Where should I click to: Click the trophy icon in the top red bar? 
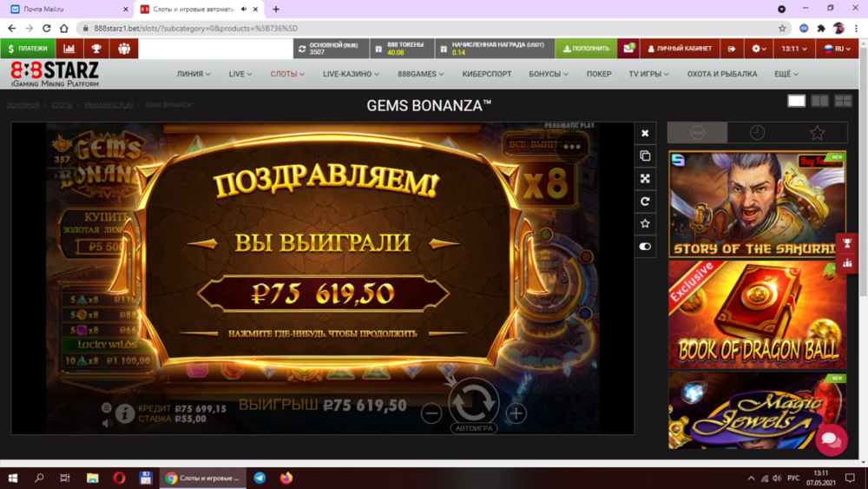coord(96,49)
